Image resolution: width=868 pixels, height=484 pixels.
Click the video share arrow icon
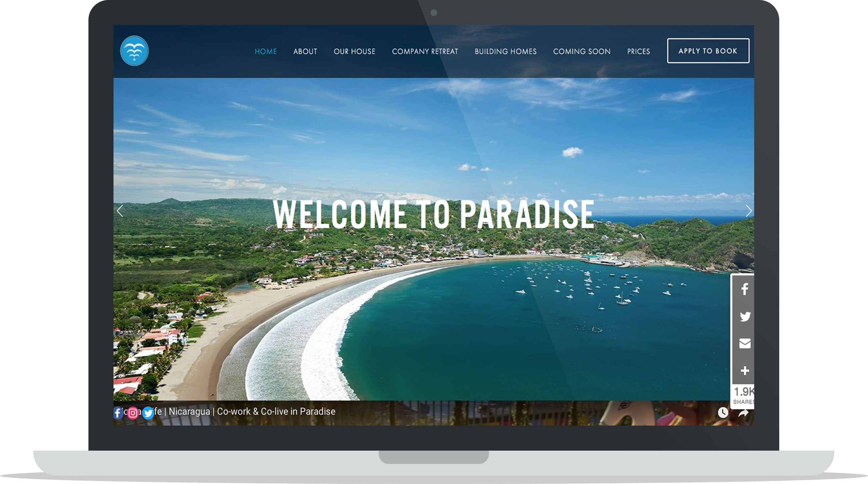point(743,413)
